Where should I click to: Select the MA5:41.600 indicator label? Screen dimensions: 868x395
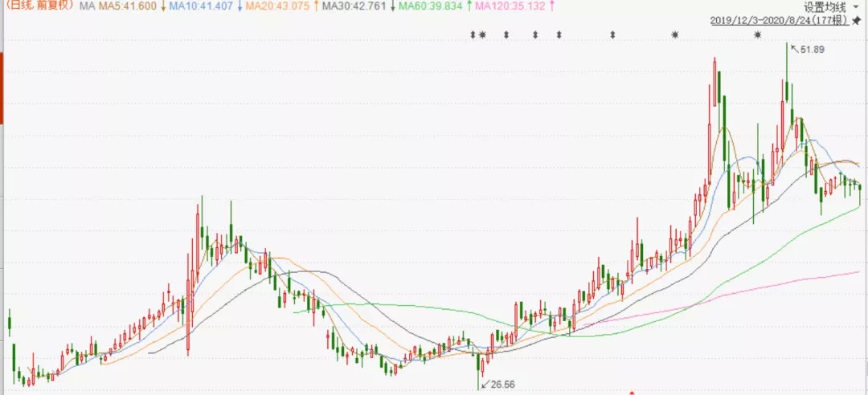coord(129,6)
